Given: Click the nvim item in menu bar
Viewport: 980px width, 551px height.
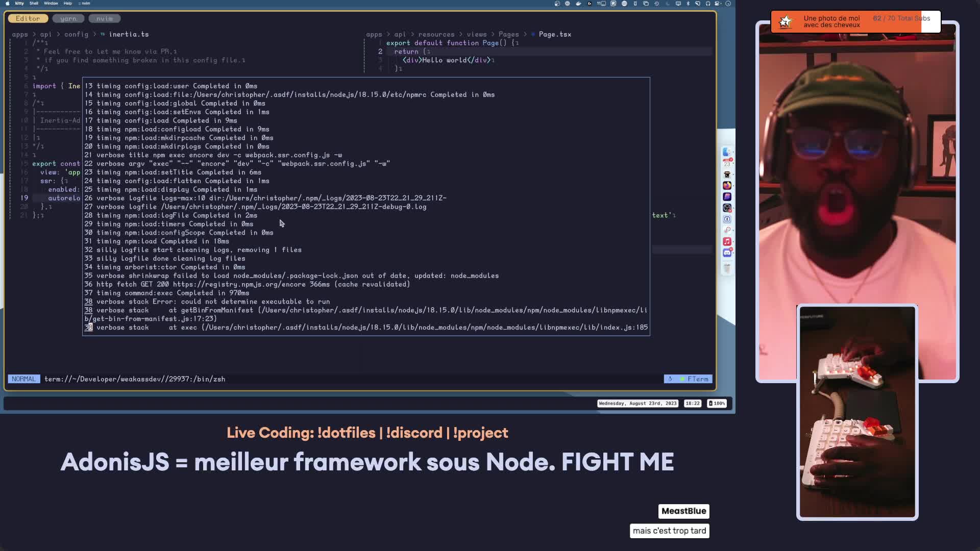Looking at the screenshot, I should (85, 3).
